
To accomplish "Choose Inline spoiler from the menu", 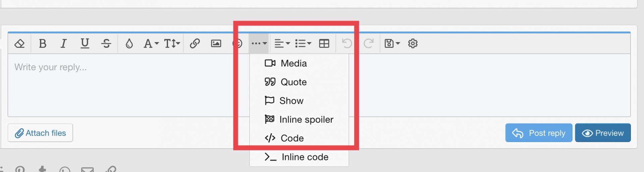I will tap(306, 119).
